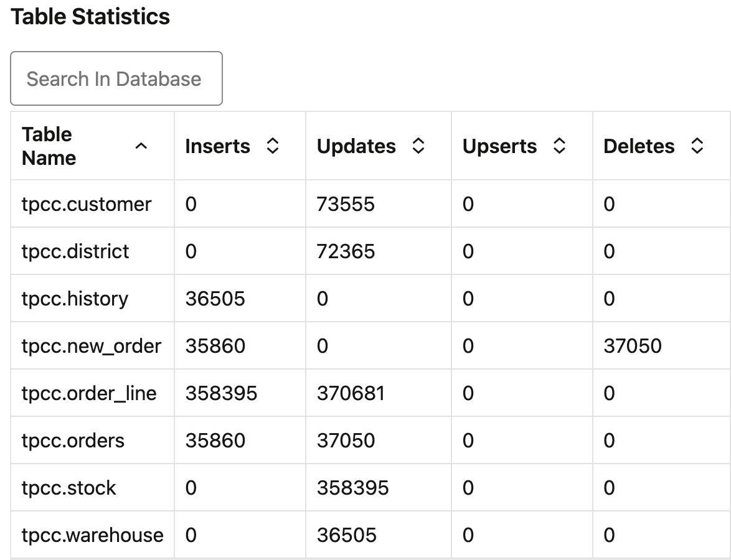Click the ascending caret beside Table Name
Viewport: 731px width, 560px height.
142,147
